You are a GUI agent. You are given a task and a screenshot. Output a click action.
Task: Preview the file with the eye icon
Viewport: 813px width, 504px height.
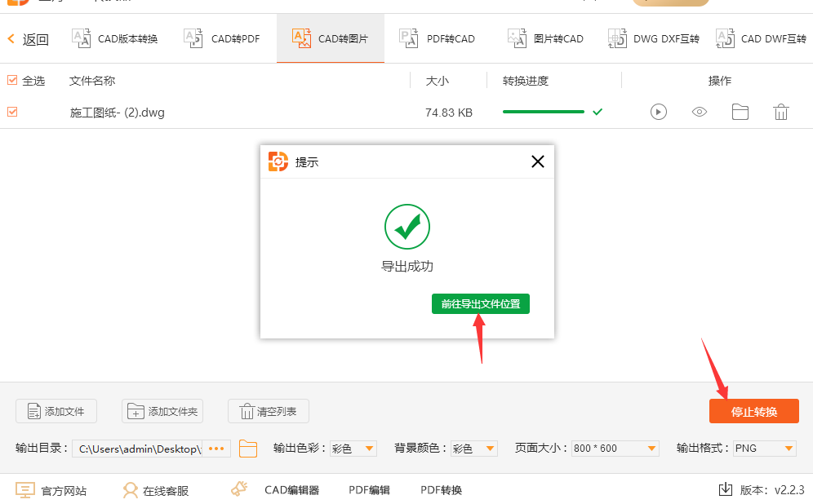(700, 112)
